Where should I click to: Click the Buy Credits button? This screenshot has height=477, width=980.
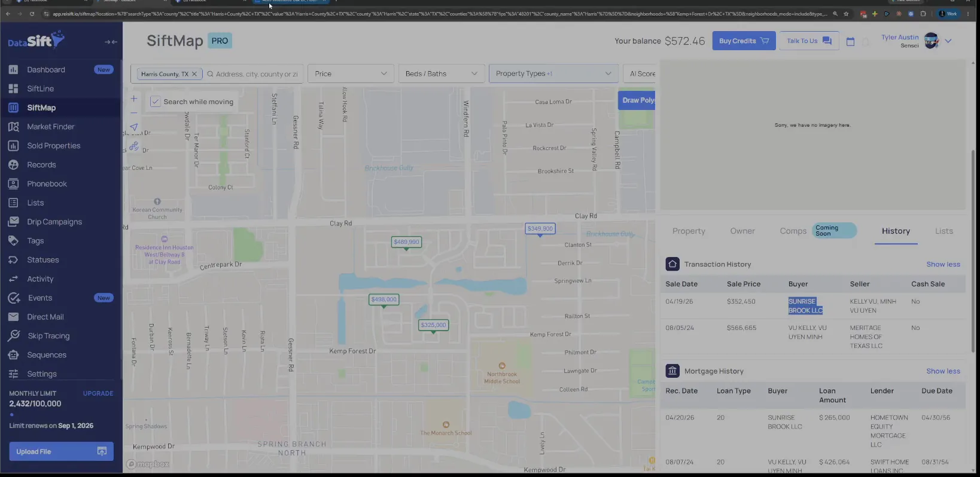click(x=744, y=41)
